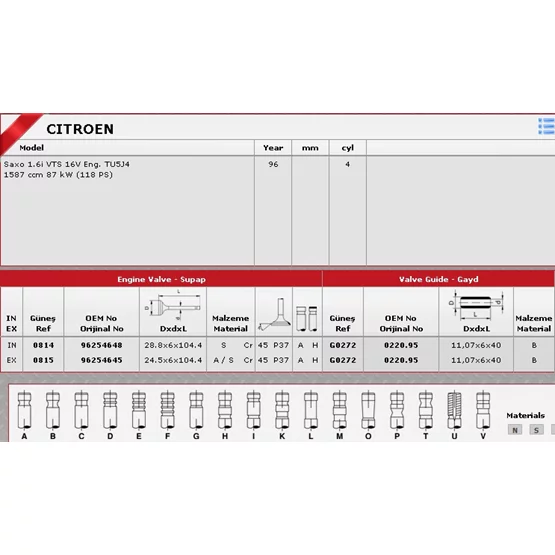Image resolution: width=555 pixels, height=555 pixels.
Task: Click Güneş Ref 0814 intake valve
Action: click(x=44, y=345)
